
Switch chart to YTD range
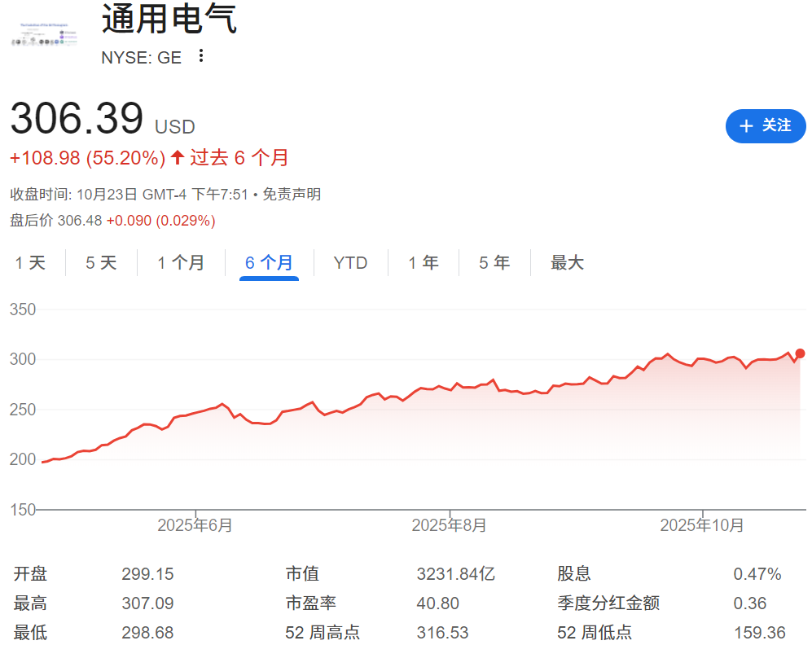click(x=350, y=263)
